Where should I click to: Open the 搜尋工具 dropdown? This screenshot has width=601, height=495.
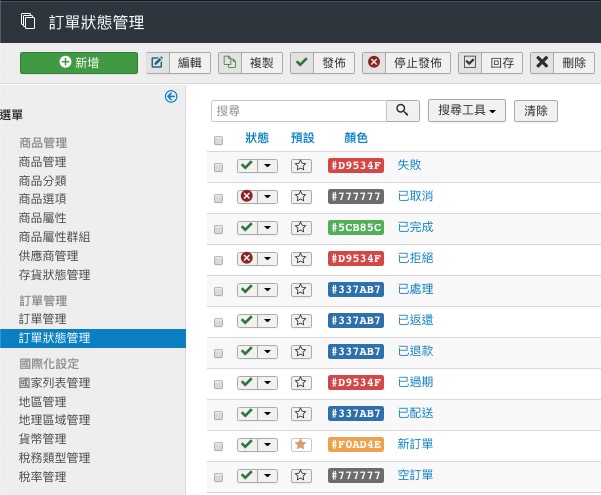tap(466, 111)
